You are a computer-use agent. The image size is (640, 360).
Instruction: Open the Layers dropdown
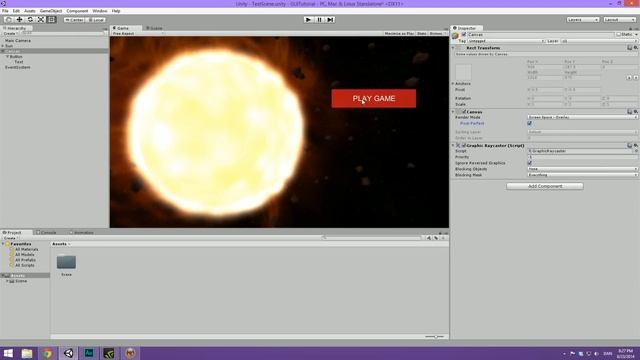coord(582,20)
